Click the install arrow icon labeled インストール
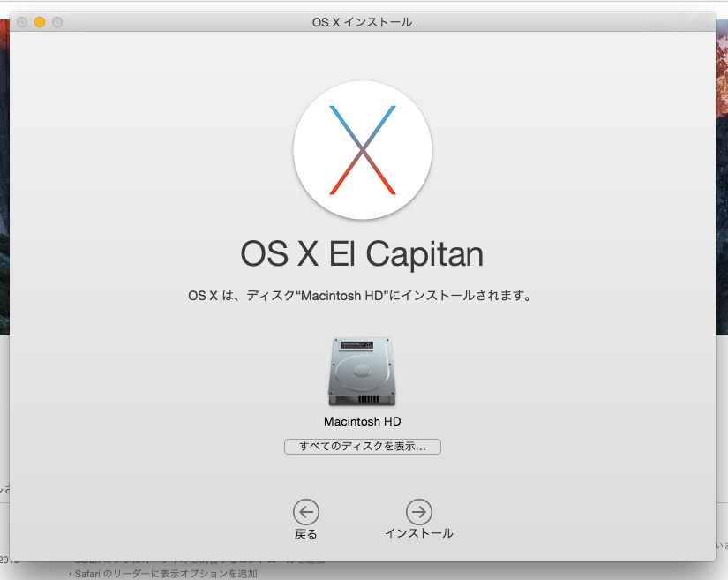 click(419, 512)
